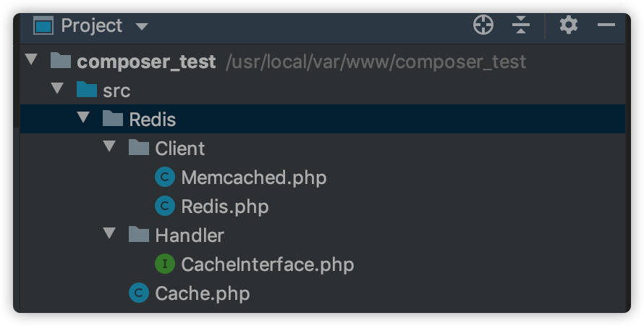Open the Project view dropdown arrow
The image size is (644, 326).
(142, 27)
